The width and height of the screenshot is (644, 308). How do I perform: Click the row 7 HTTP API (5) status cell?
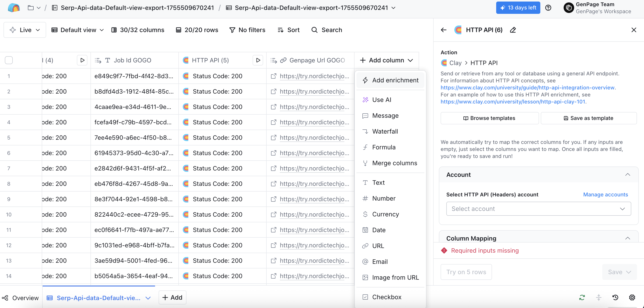[x=223, y=168]
